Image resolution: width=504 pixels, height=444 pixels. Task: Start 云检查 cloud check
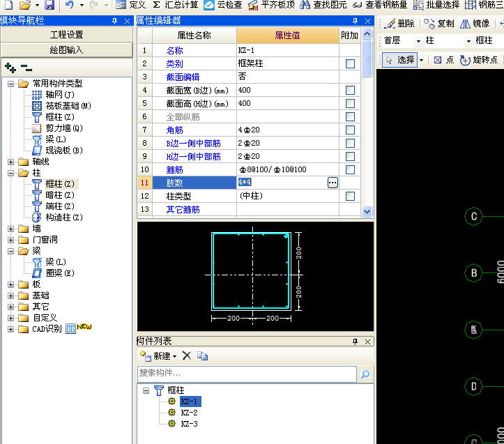click(223, 5)
